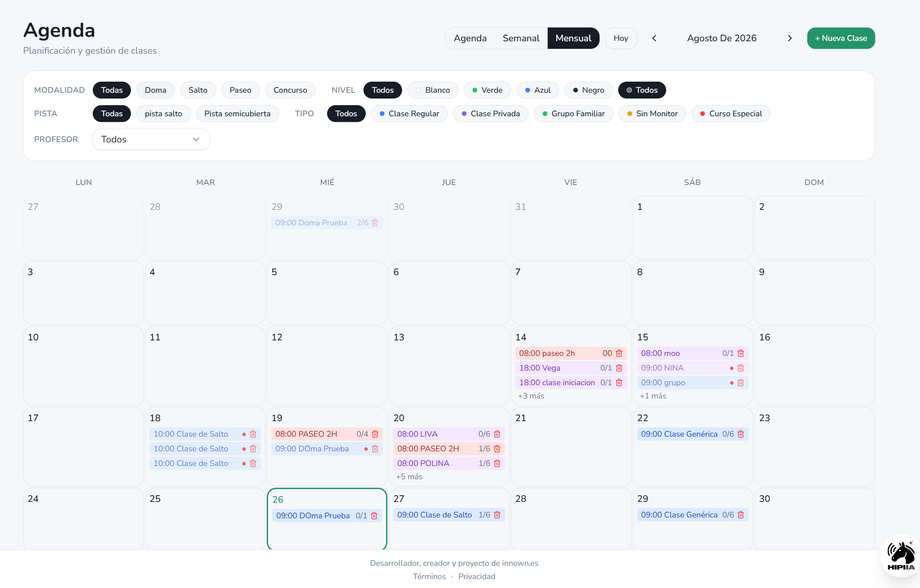Expand +5 más on day 20
Image resolution: width=920 pixels, height=588 pixels.
(409, 477)
